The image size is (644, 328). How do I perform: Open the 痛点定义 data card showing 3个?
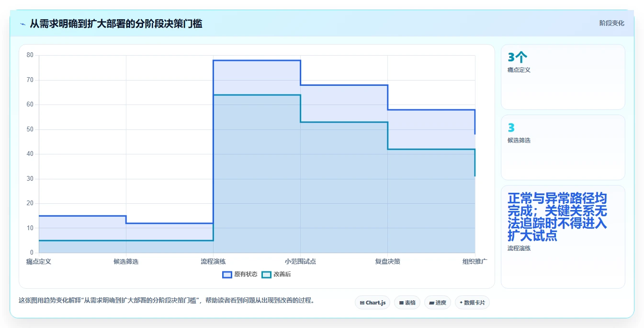pos(563,77)
